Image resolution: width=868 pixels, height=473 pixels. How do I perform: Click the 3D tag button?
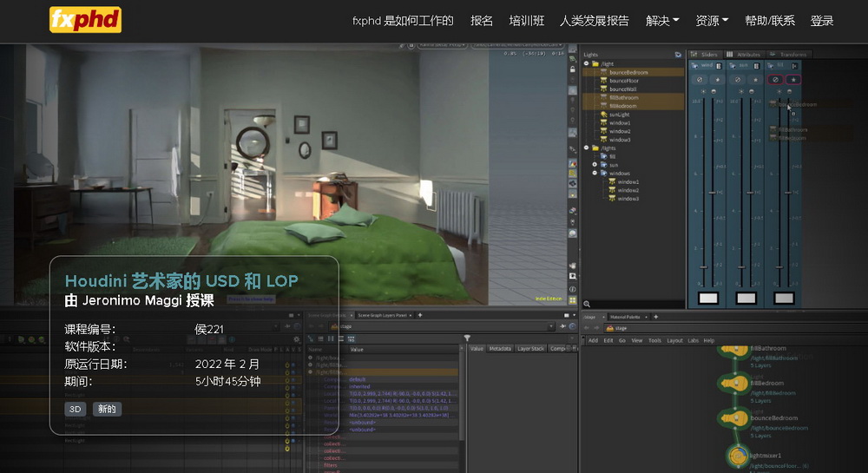(76, 410)
